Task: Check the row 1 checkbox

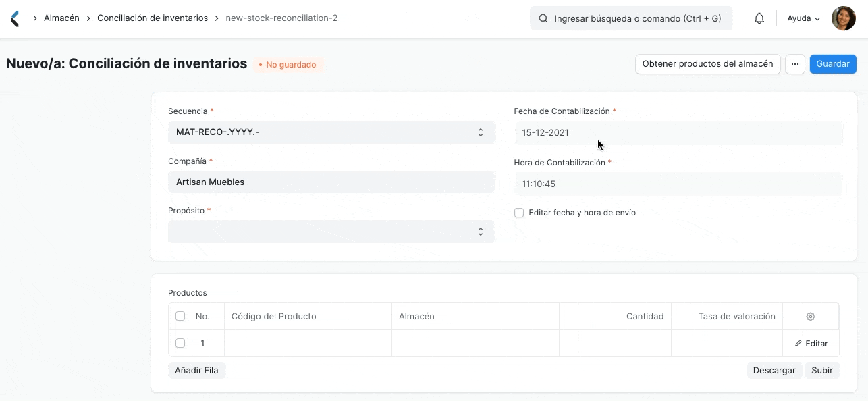Action: (180, 342)
